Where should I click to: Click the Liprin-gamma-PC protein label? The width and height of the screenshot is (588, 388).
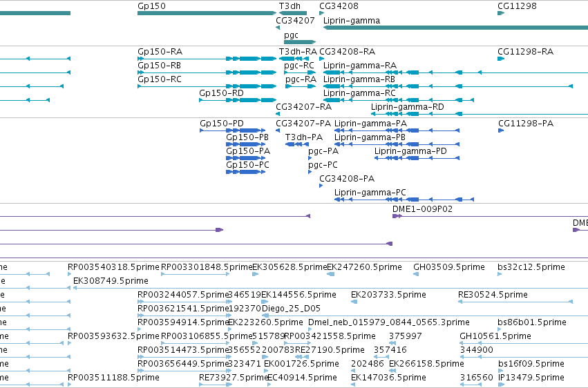[370, 193]
